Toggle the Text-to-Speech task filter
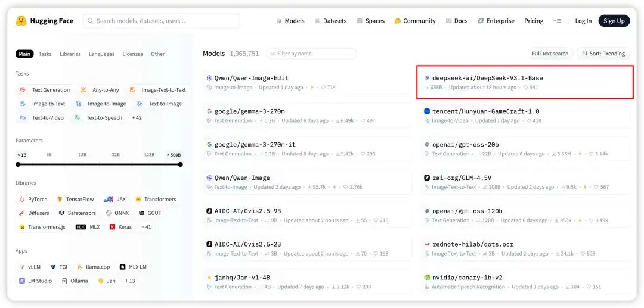Image resolution: width=644 pixels, height=308 pixels. (98, 118)
